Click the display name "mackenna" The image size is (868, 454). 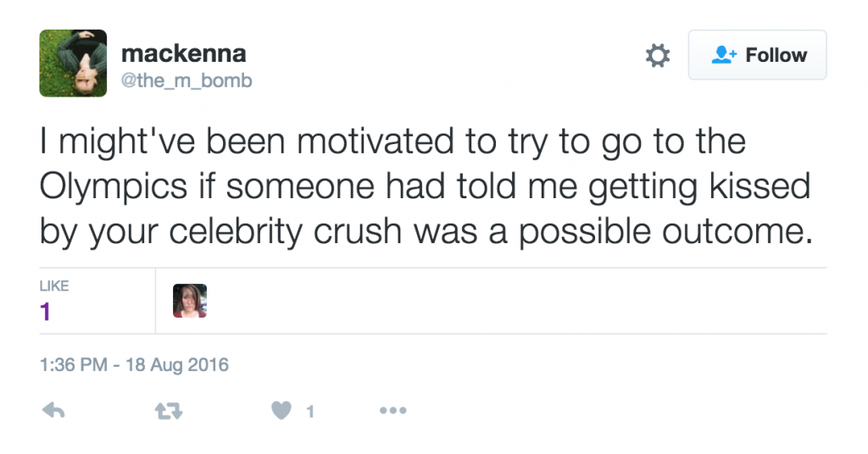click(183, 53)
